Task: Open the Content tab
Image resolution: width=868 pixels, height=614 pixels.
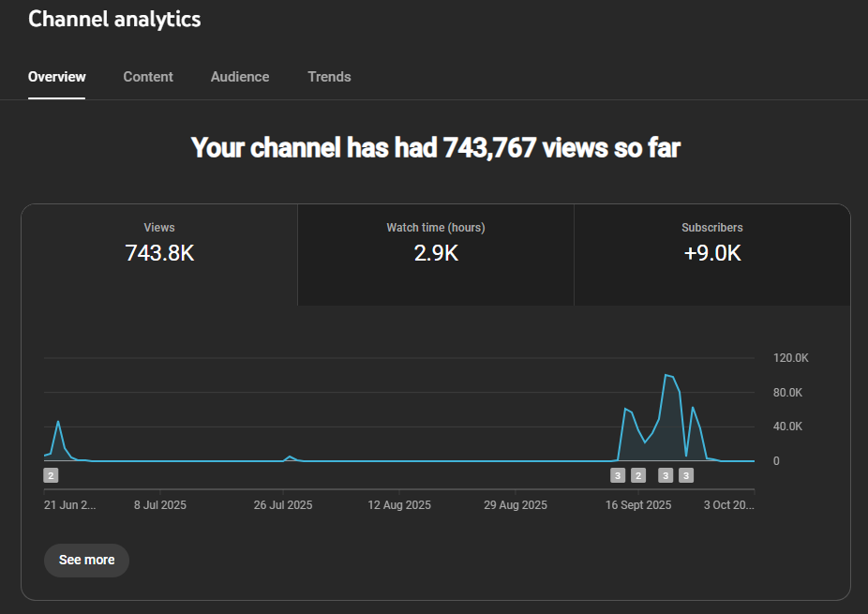Action: click(x=148, y=77)
